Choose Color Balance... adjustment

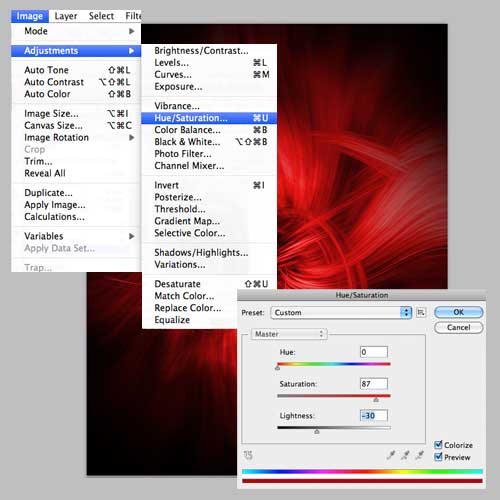coord(209,130)
